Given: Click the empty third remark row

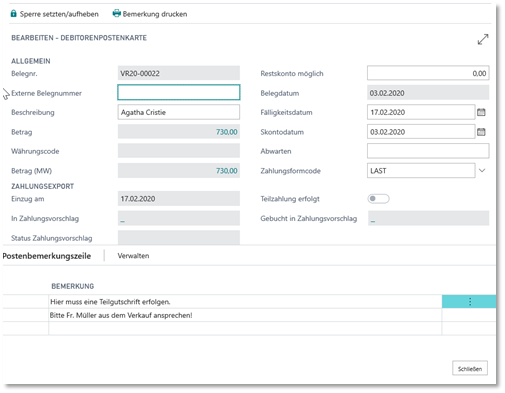Looking at the screenshot, I should point(245,328).
